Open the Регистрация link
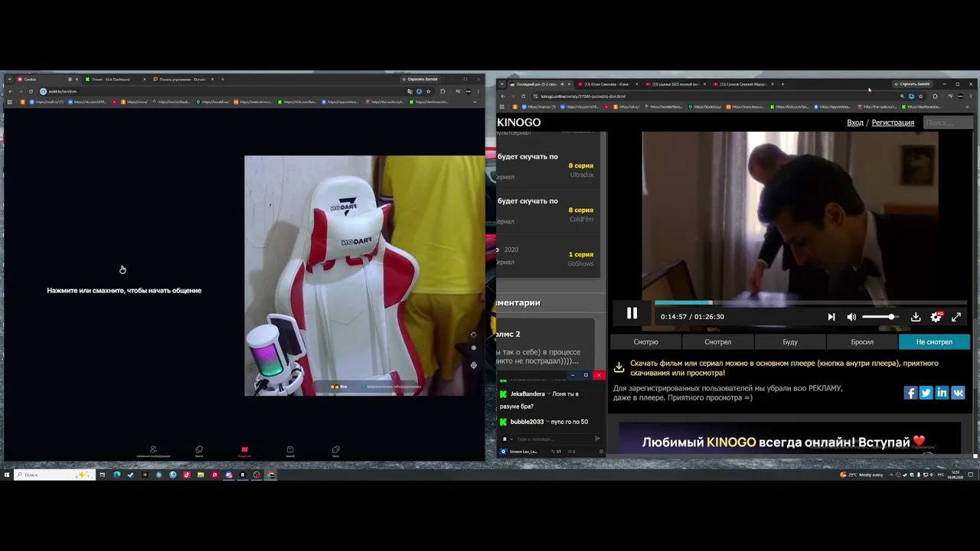Screen dimensions: 980x551 893,122
